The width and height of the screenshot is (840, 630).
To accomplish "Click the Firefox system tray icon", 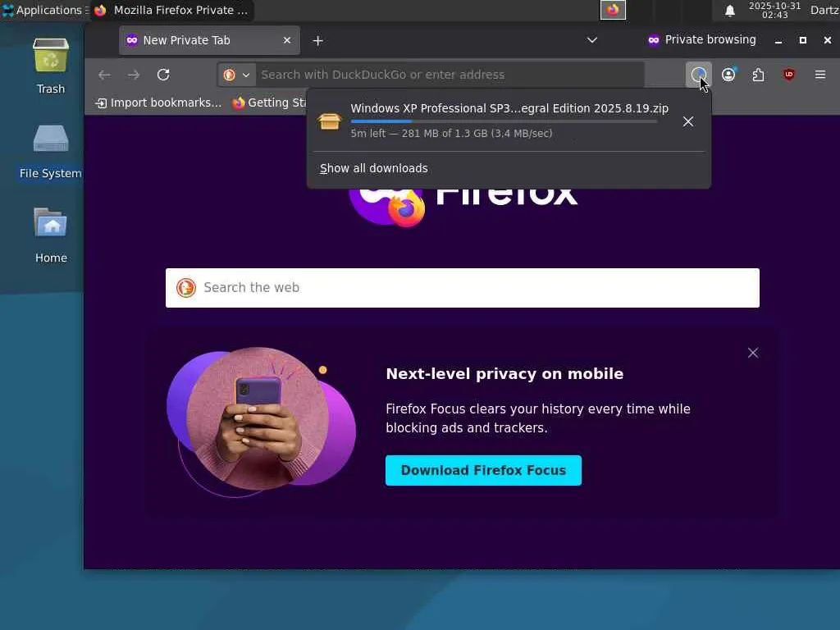I will point(613,10).
